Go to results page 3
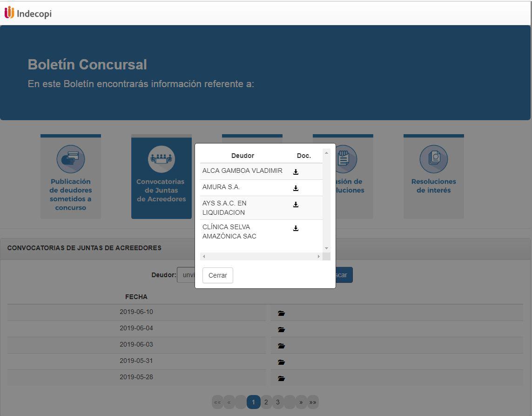 [x=277, y=401]
